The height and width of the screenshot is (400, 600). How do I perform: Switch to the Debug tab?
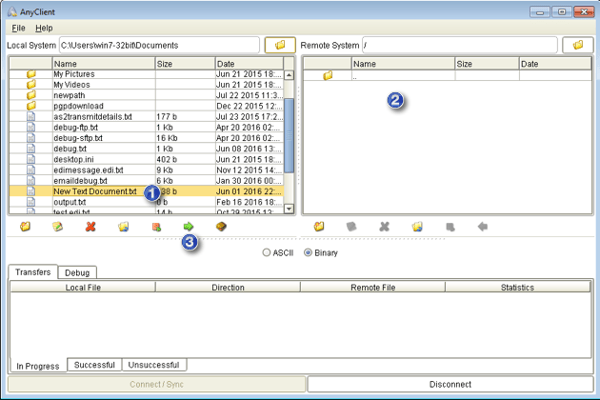77,273
